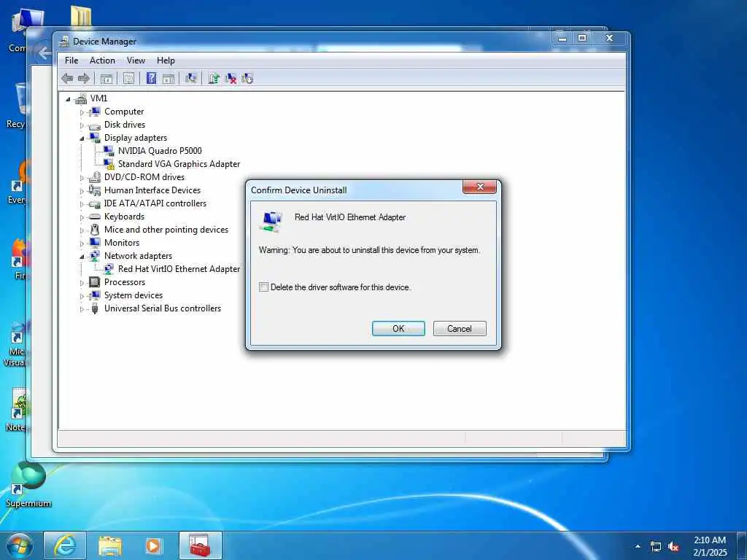Screen dimensions: 747x560
Task: Open the File menu
Action: click(x=71, y=61)
